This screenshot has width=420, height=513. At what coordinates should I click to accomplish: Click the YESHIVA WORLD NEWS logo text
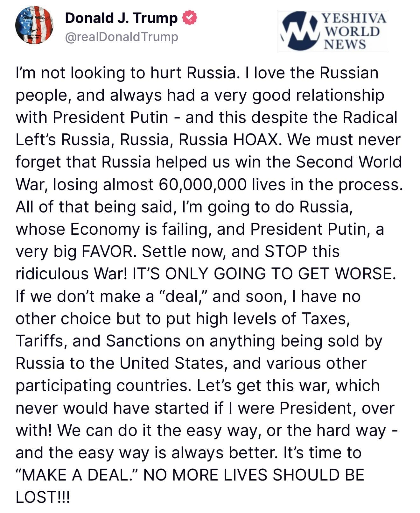(x=354, y=31)
